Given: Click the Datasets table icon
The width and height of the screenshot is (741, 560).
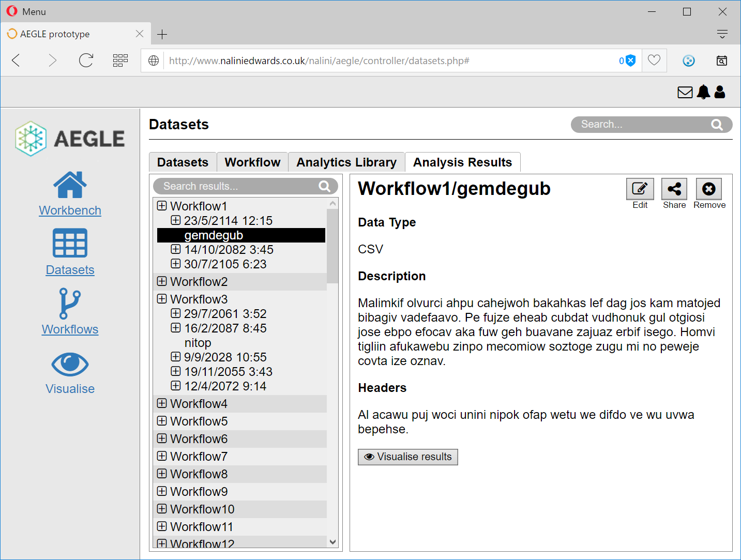Looking at the screenshot, I should click(70, 243).
